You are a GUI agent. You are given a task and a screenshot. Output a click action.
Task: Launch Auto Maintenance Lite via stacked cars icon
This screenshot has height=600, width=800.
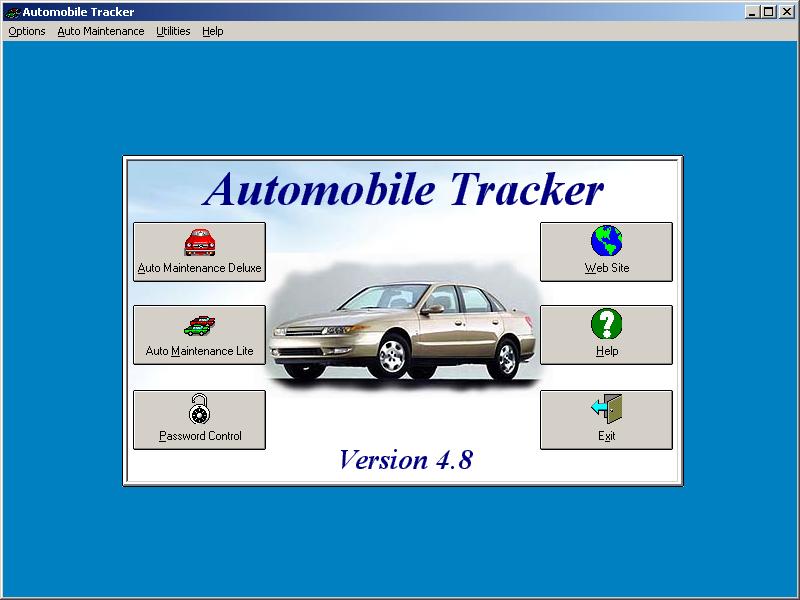[199, 335]
